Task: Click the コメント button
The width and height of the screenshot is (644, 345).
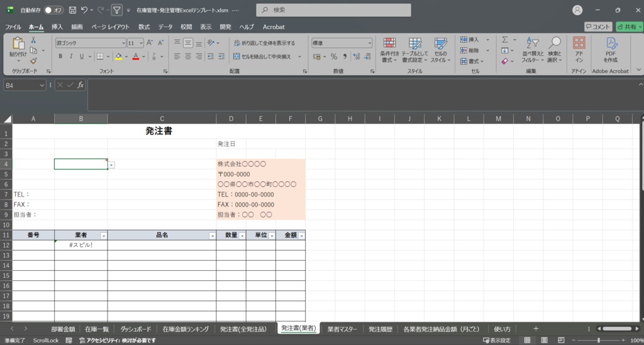Action: (x=599, y=26)
